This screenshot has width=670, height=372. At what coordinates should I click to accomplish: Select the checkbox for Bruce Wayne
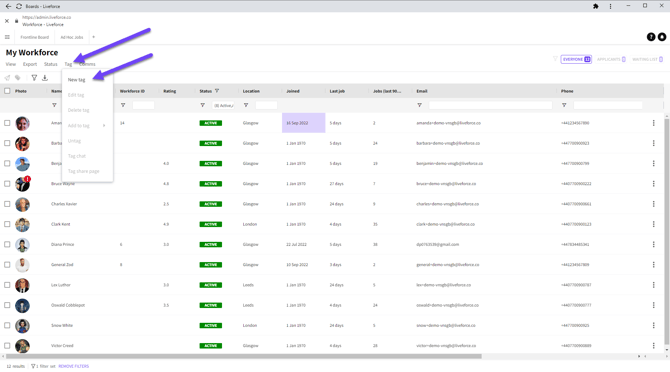(x=7, y=184)
